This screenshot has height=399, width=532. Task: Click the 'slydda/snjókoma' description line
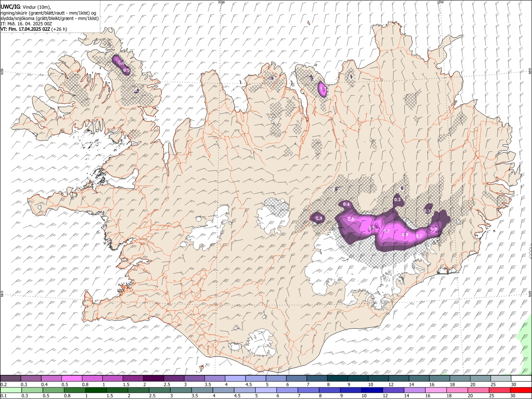pyautogui.click(x=49, y=18)
